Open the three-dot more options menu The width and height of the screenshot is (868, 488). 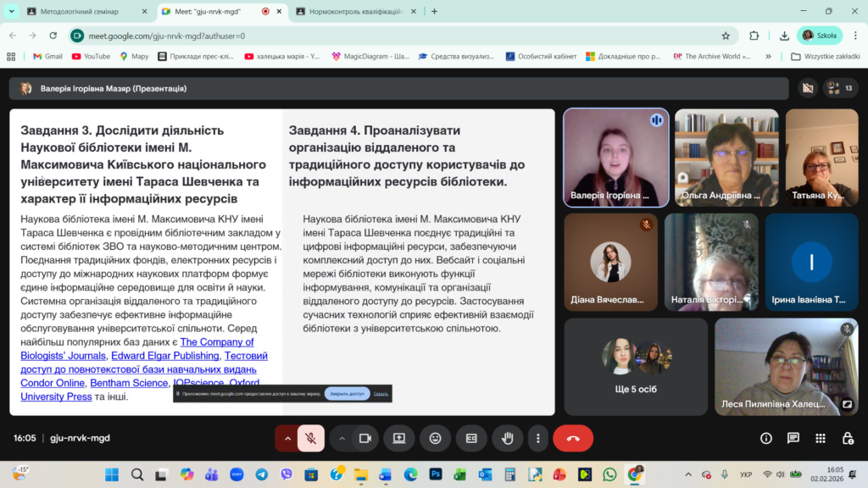[x=538, y=438]
